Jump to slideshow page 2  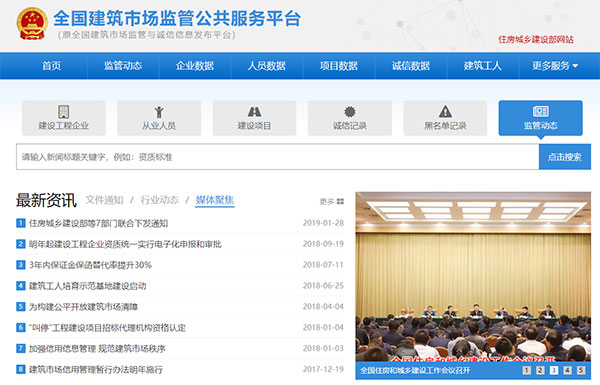pyautogui.click(x=540, y=370)
